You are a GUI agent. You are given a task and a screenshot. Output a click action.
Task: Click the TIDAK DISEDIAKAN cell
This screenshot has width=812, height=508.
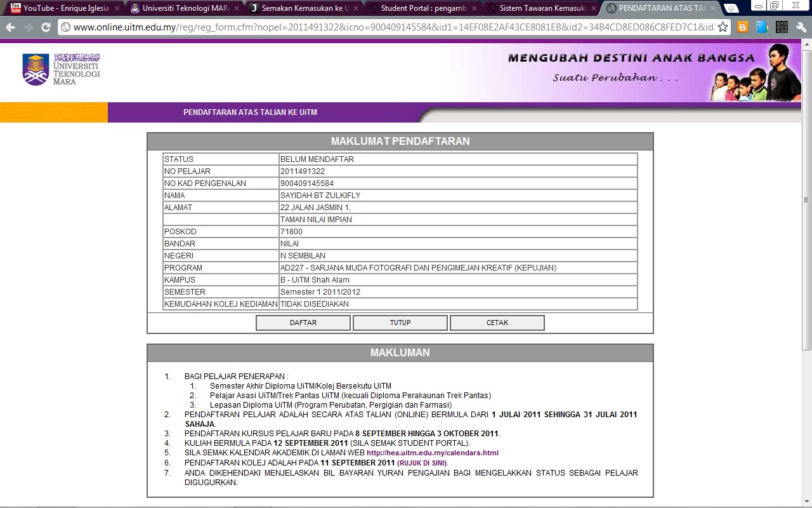click(458, 304)
